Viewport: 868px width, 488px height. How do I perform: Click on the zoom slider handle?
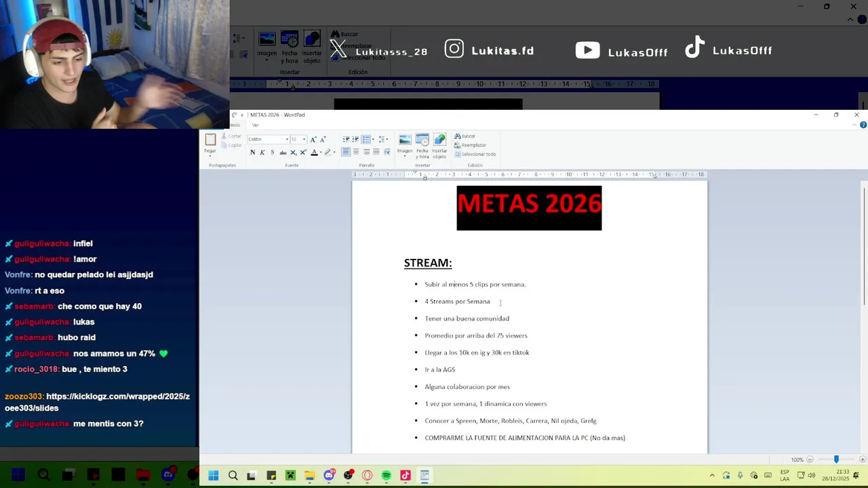tap(836, 460)
